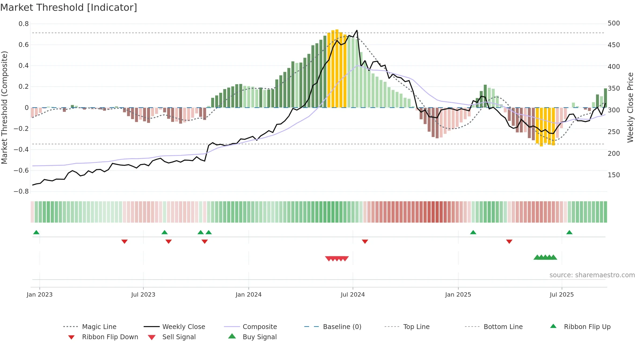Click the Ribbon Flip Down triangle just after Jul 2024
The width and height of the screenshot is (644, 362).
coord(365,242)
